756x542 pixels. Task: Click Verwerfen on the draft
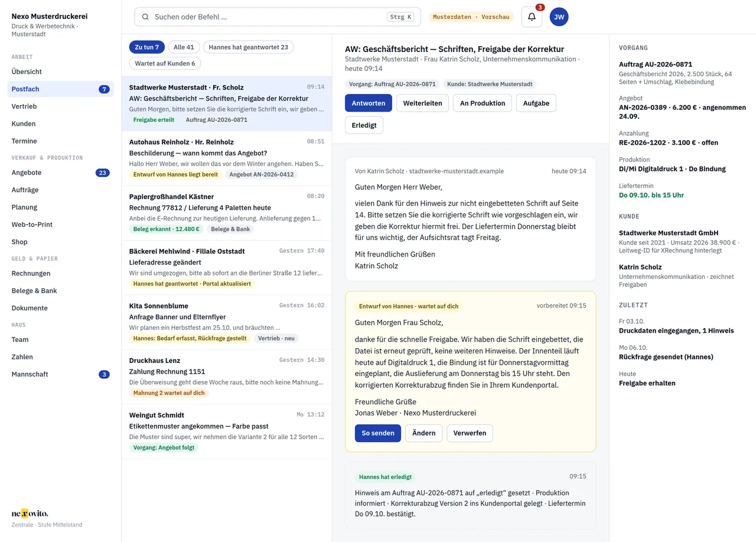coord(470,433)
